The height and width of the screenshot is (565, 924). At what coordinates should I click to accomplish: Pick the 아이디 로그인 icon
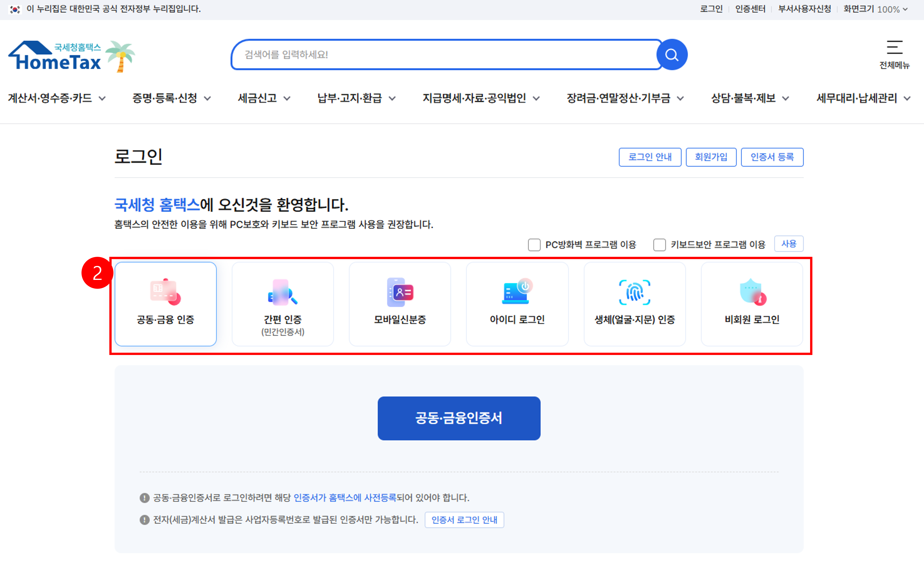coord(517,292)
